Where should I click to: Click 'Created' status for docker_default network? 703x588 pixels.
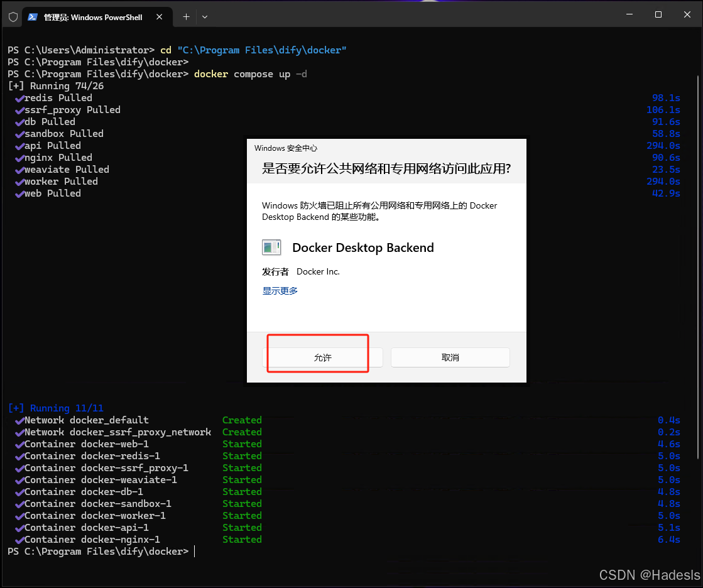242,420
